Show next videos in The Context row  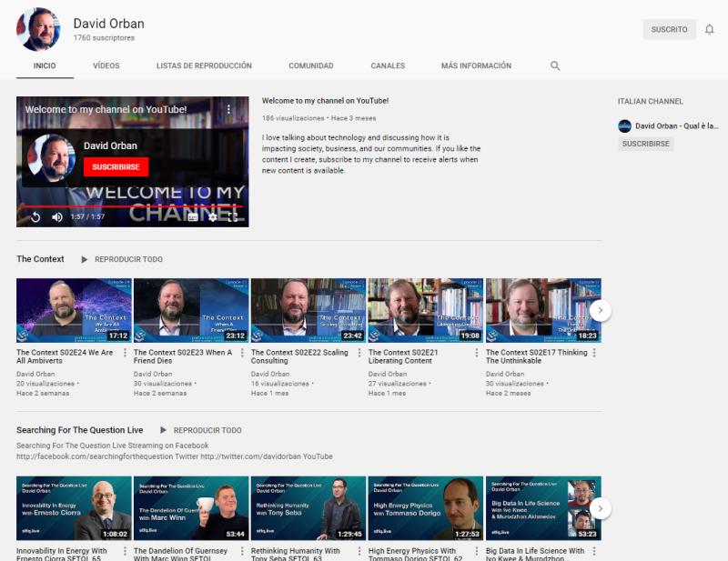pyautogui.click(x=601, y=310)
